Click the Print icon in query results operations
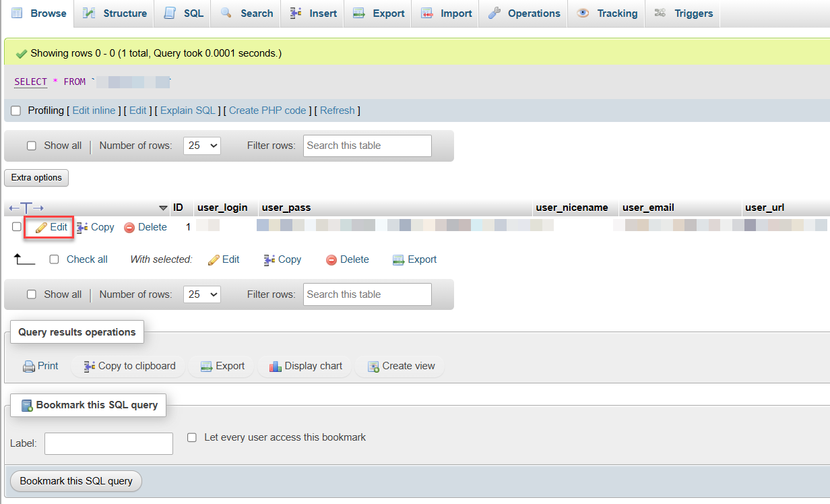The width and height of the screenshot is (830, 504). pos(29,367)
